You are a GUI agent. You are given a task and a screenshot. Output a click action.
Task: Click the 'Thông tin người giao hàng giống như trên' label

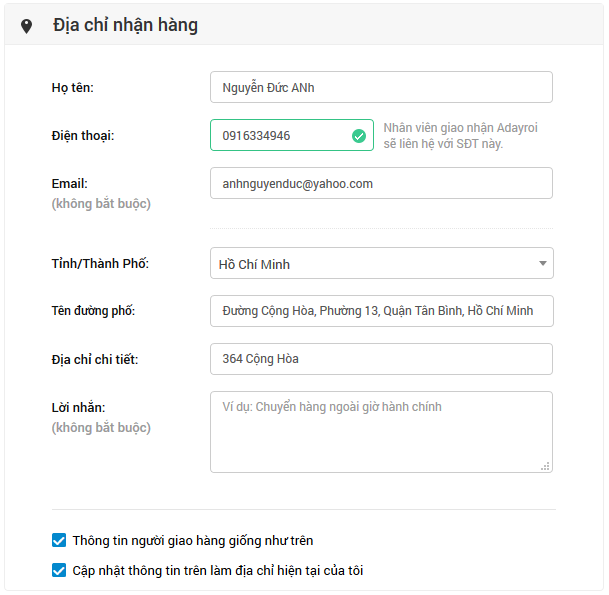(x=193, y=541)
